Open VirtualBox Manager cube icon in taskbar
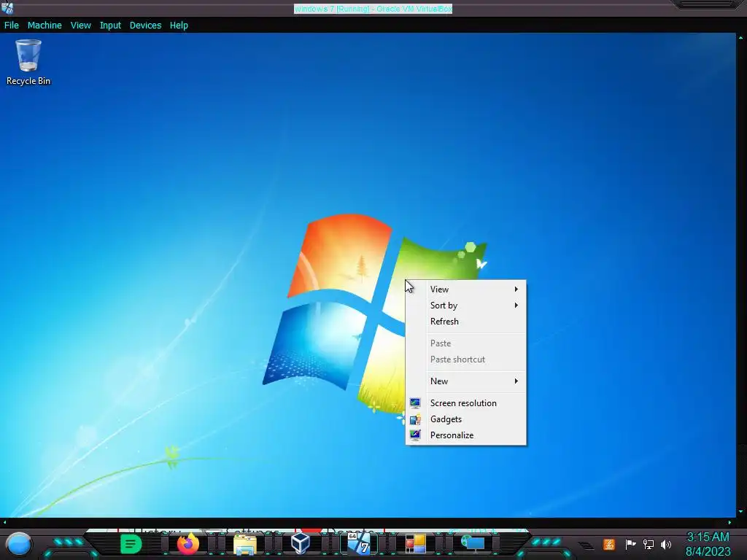 301,543
